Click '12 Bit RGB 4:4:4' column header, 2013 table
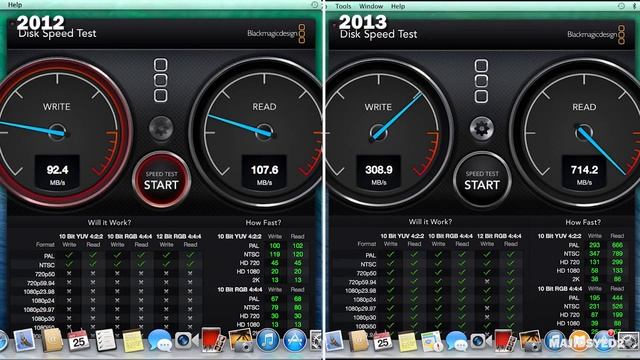640x360 pixels. [499, 236]
